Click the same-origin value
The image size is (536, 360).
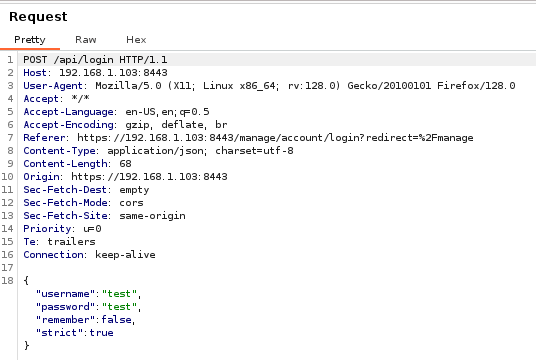[x=152, y=216]
